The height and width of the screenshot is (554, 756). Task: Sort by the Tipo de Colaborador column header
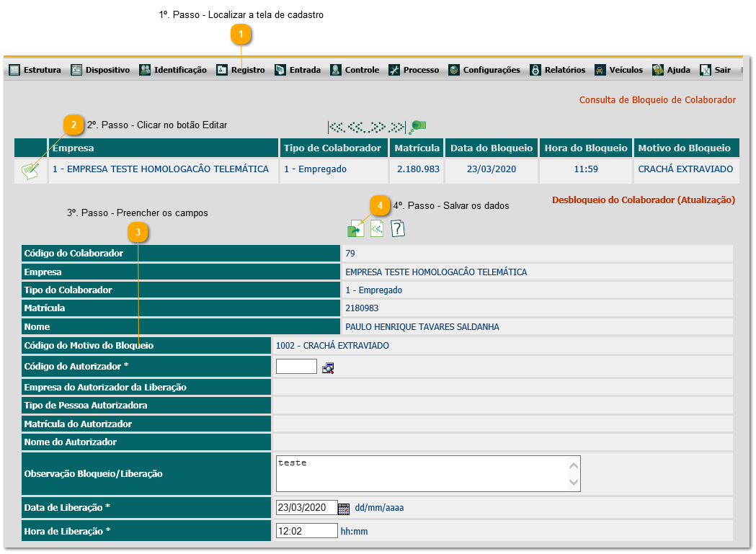(x=333, y=148)
